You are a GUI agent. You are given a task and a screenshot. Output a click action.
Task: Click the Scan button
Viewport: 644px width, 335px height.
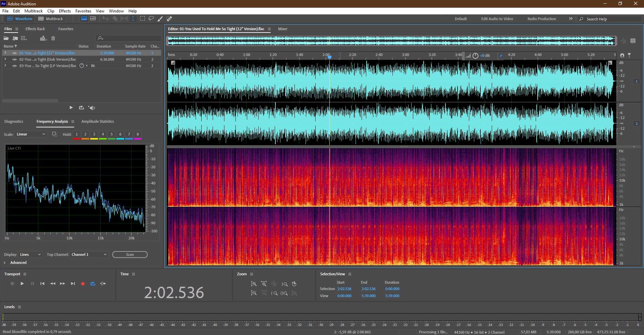pyautogui.click(x=130, y=255)
